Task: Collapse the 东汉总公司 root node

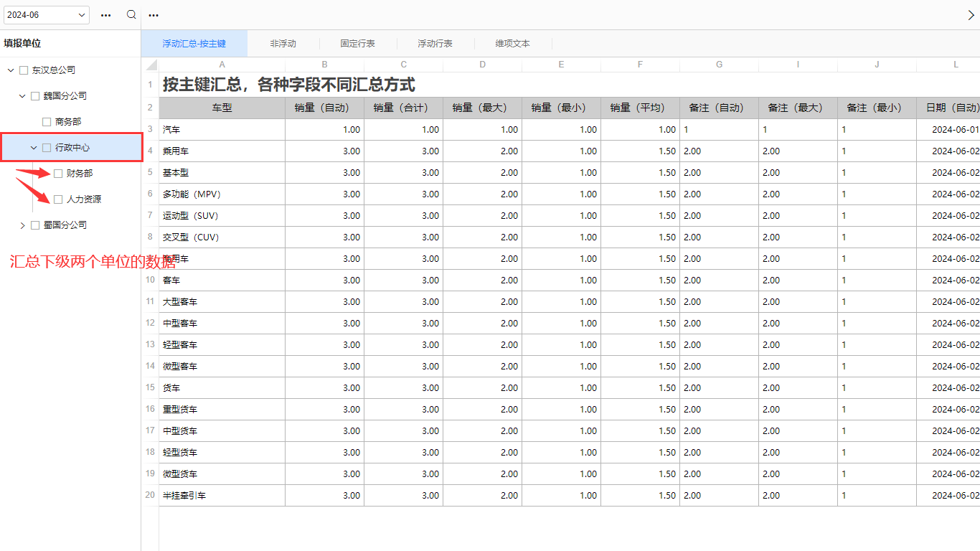Action: pos(11,70)
